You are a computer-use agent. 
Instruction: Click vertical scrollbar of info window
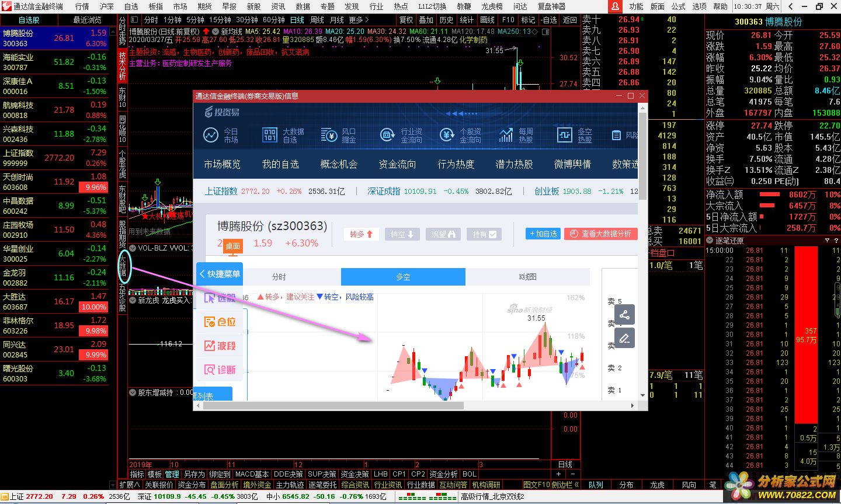point(642,156)
